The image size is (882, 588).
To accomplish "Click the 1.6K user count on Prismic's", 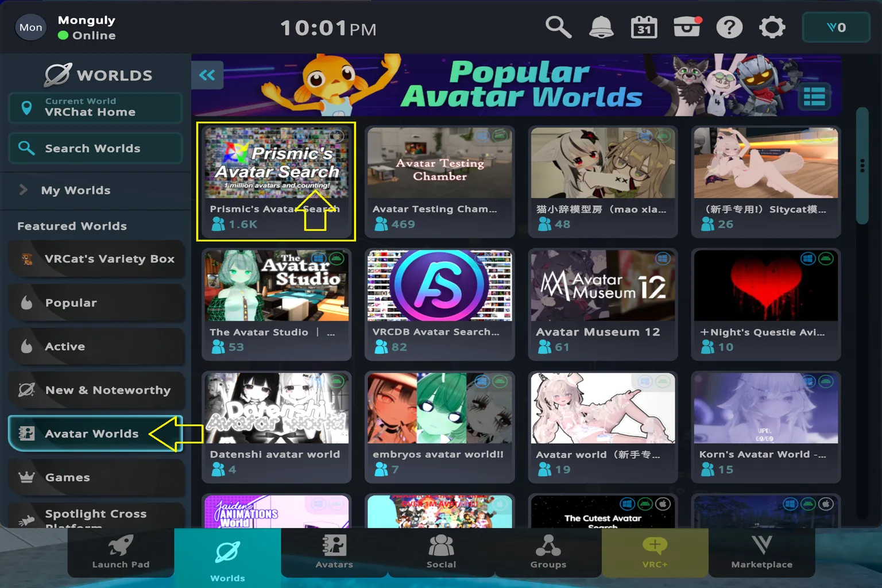I will pos(235,224).
